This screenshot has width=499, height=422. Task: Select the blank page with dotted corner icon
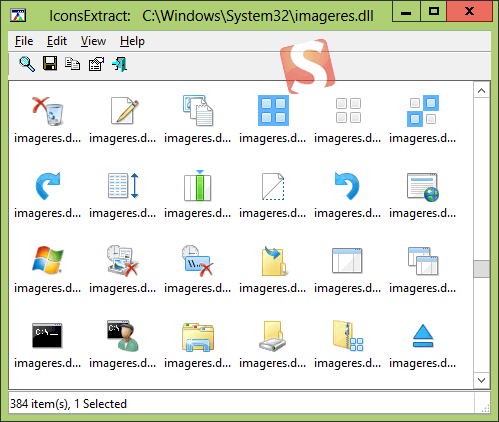[273, 186]
